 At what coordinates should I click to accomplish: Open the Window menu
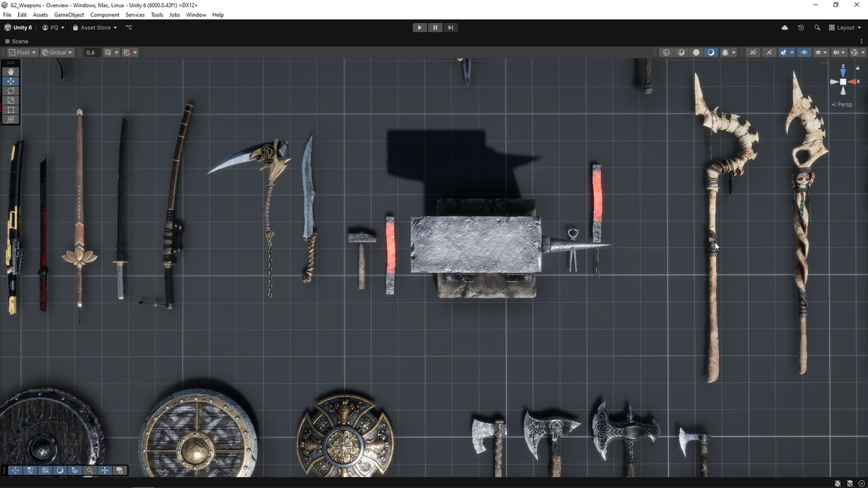pos(196,14)
